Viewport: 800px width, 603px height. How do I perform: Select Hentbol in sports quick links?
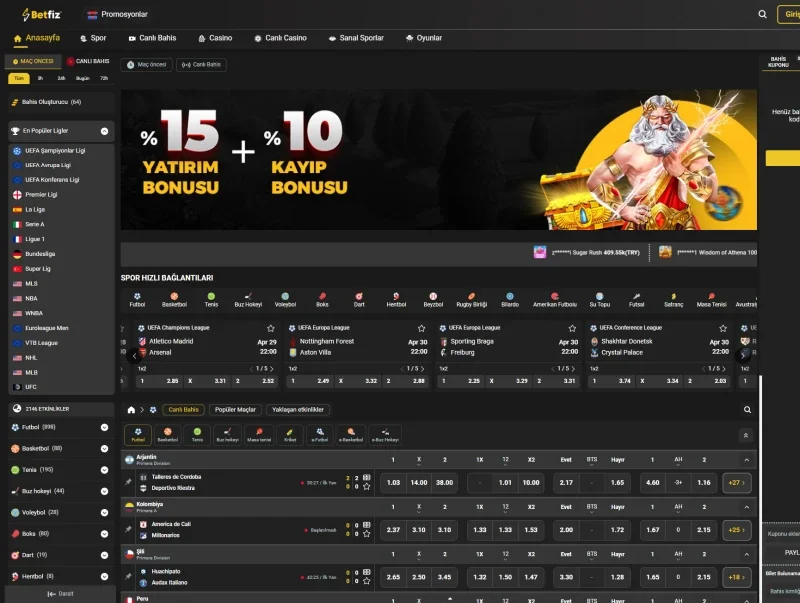coord(396,300)
